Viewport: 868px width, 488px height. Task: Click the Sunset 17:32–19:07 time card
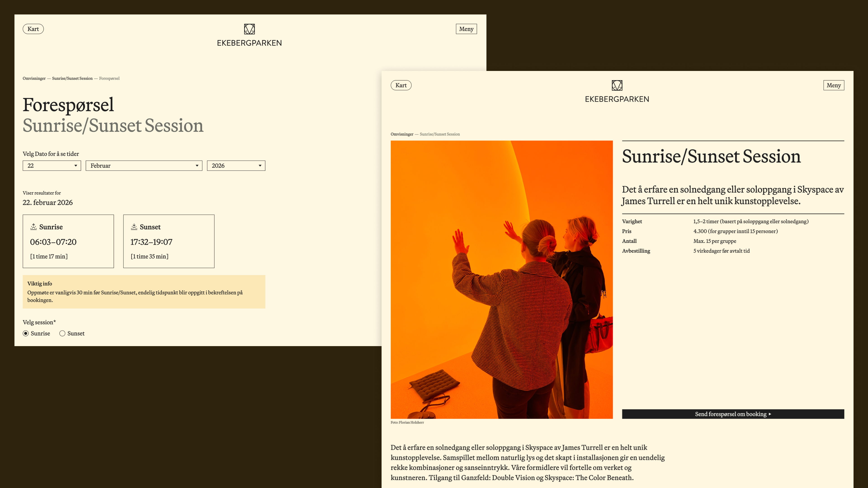(x=169, y=241)
